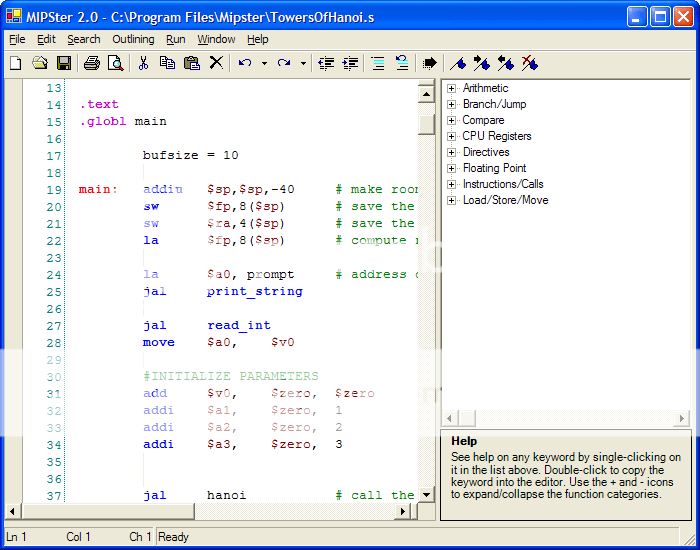This screenshot has width=700, height=550.
Task: Click the keyword tree's left scroll arrow
Action: [x=450, y=418]
